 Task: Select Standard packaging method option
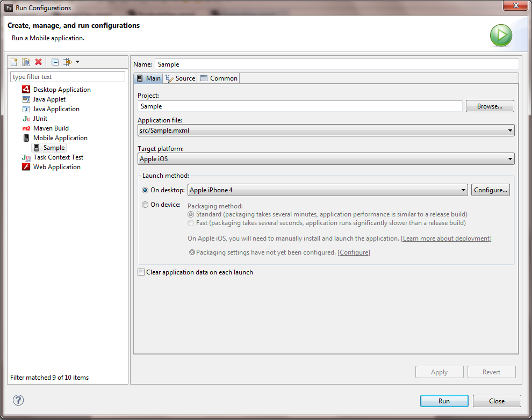[x=191, y=214]
